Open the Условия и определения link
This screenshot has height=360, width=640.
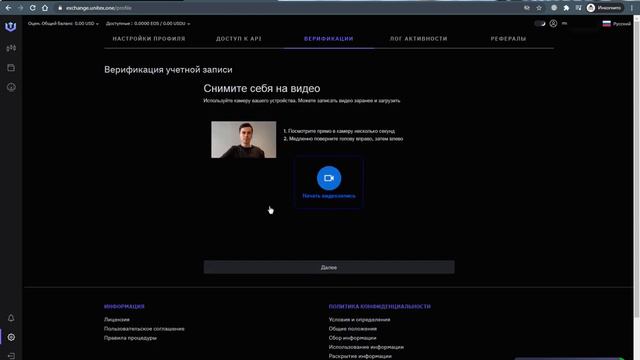[x=359, y=320]
